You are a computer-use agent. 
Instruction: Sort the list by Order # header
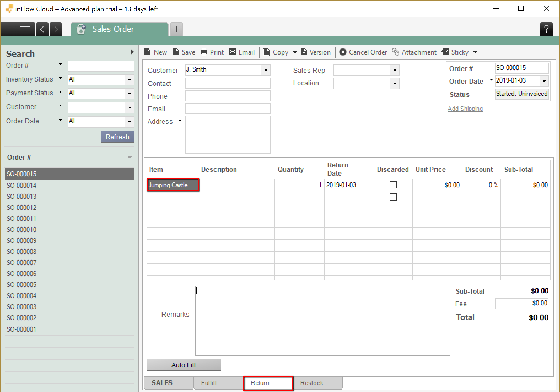pos(69,157)
